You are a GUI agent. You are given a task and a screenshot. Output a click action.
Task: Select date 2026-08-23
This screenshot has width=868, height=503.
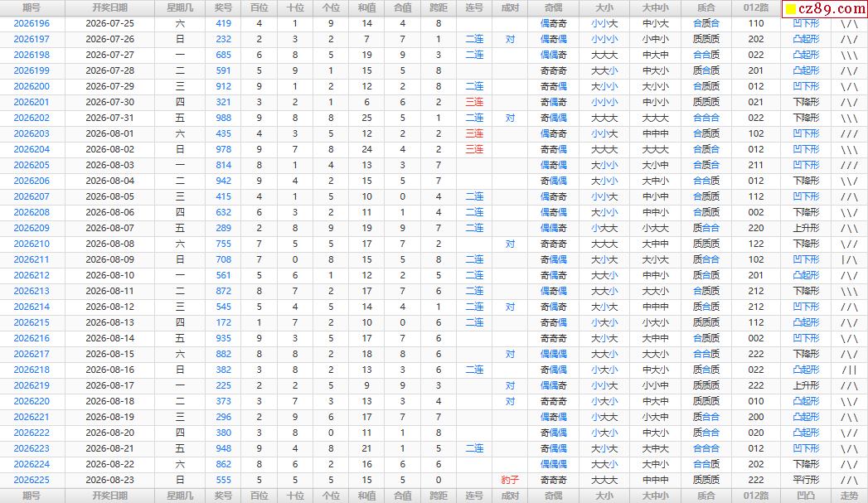[109, 481]
